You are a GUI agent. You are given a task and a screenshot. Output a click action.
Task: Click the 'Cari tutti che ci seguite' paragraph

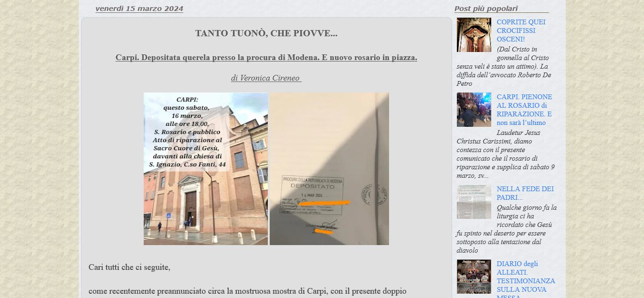pyautogui.click(x=129, y=267)
